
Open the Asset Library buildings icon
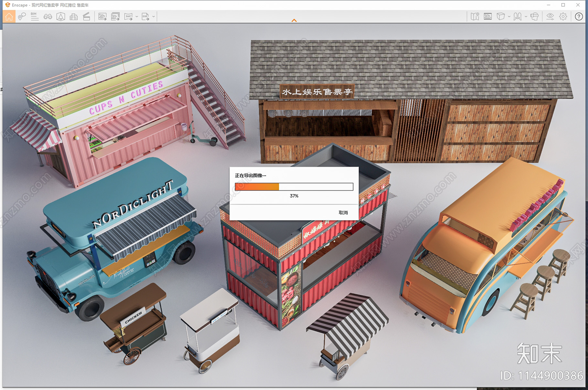click(73, 17)
